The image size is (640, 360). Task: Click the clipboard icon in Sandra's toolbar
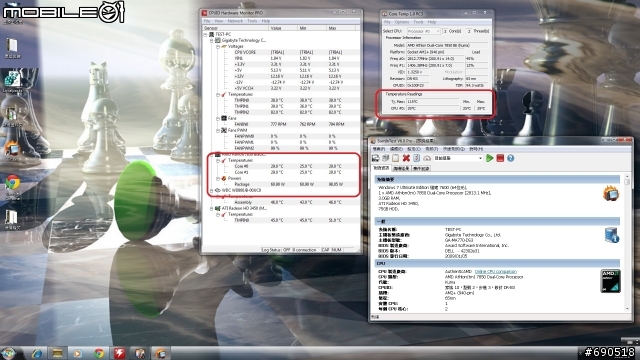[396, 158]
